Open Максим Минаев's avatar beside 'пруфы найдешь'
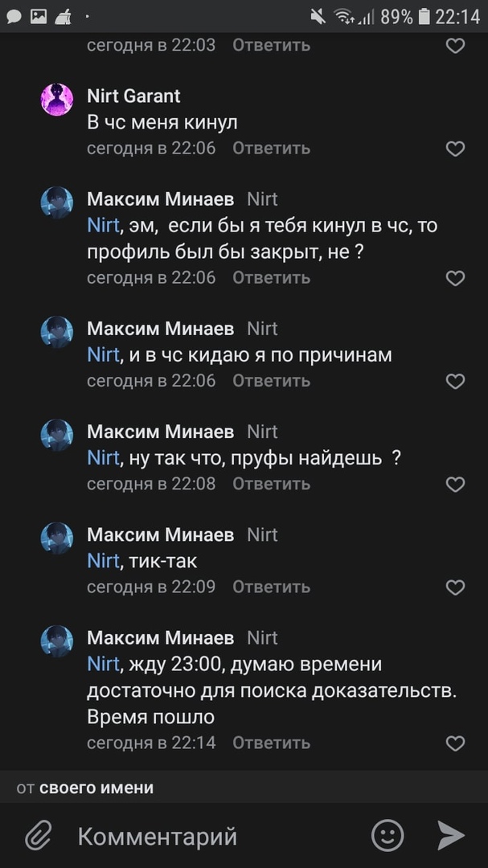Image resolution: width=488 pixels, height=868 pixels. tap(57, 436)
